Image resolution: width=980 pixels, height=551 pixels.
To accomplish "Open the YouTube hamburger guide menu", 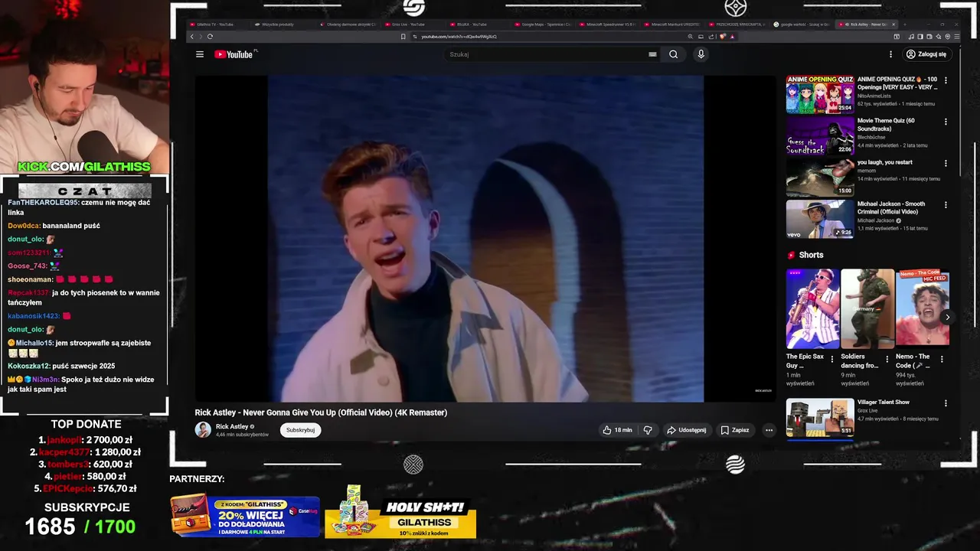I will tap(200, 54).
